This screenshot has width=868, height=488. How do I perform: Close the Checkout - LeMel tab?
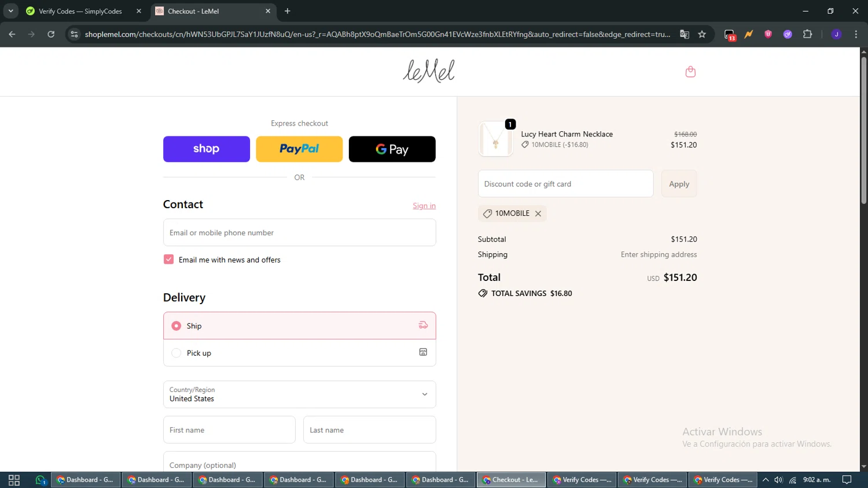[268, 11]
